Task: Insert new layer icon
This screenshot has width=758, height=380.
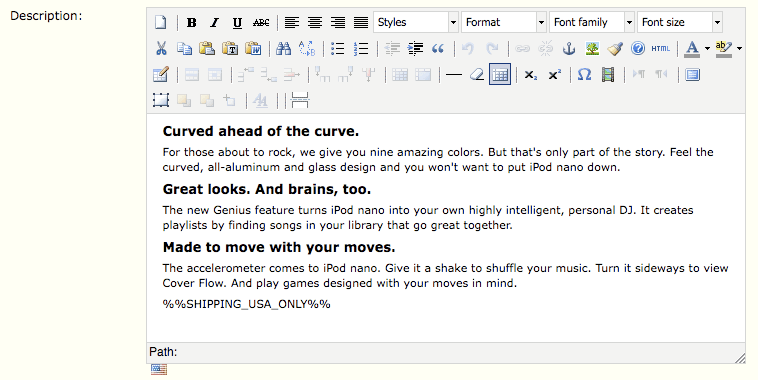Action: [160, 100]
